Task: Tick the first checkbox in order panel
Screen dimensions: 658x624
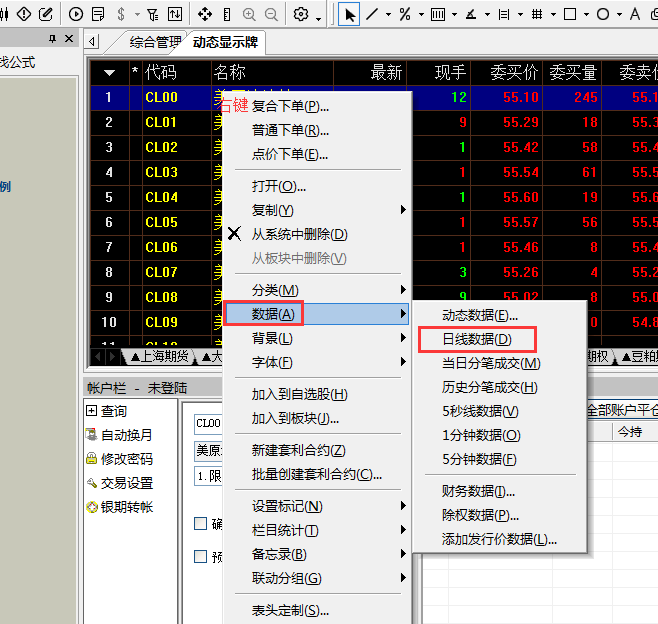Action: tap(201, 523)
